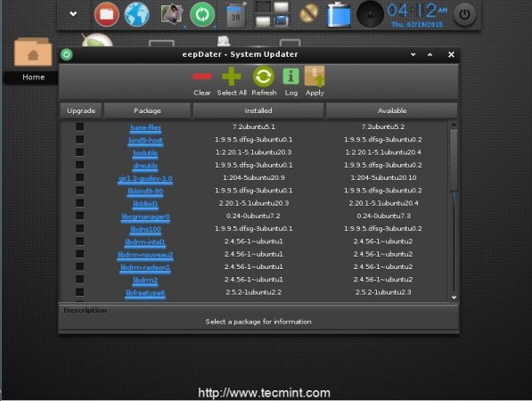This screenshot has width=532, height=401.
Task: Click the package list scroll up arrow
Action: coord(454,125)
